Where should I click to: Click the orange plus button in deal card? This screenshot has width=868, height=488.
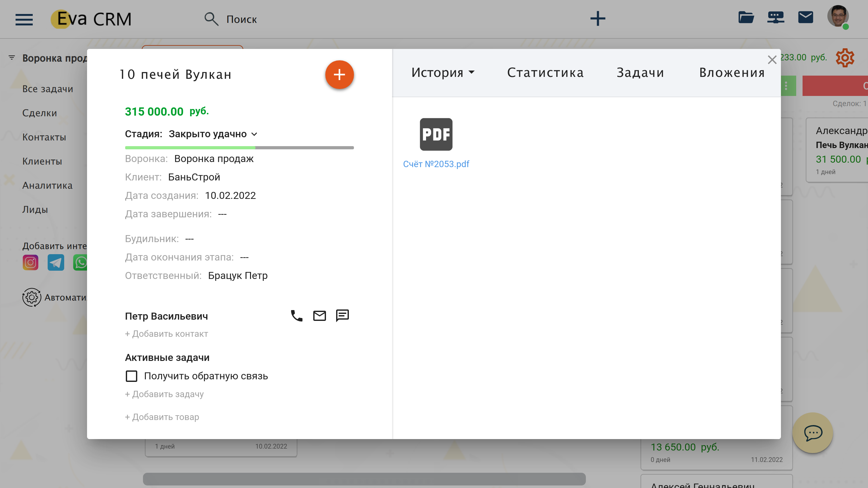tap(339, 74)
